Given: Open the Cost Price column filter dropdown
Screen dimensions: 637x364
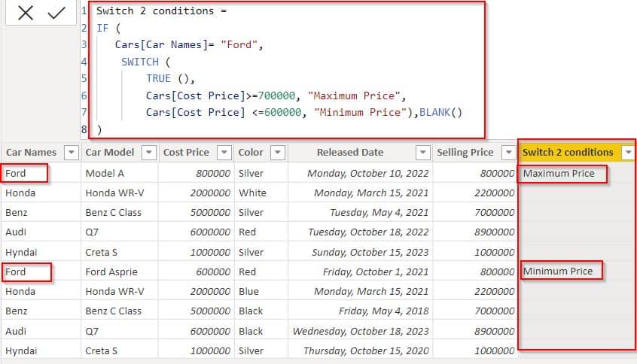Looking at the screenshot, I should [224, 153].
